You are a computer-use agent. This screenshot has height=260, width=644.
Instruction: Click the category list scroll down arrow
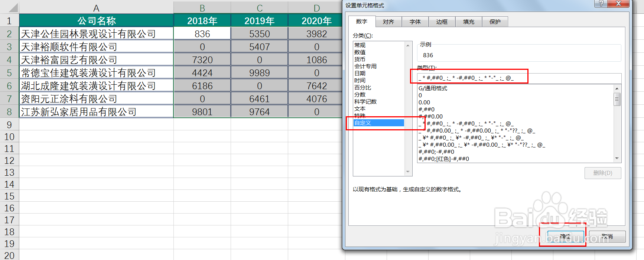coord(408,172)
